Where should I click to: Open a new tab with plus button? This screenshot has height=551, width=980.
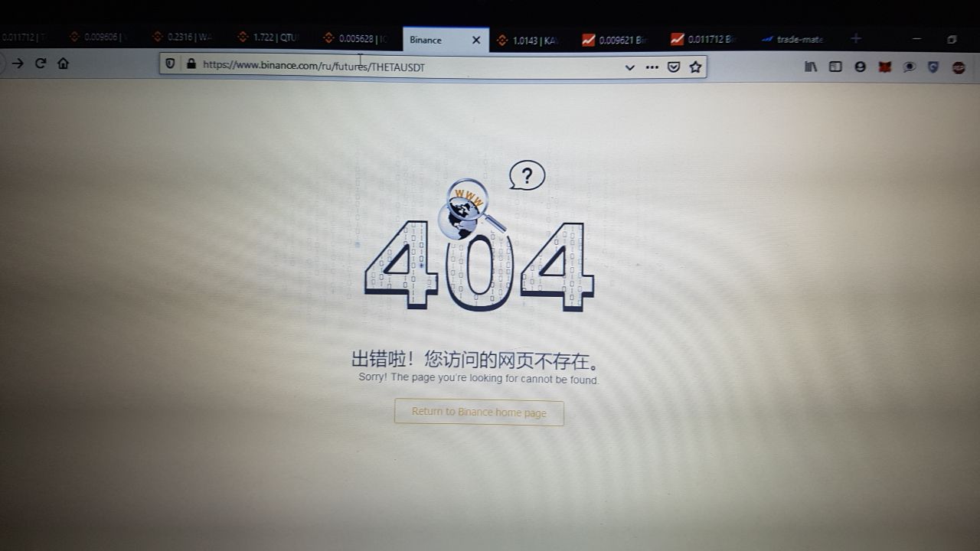(856, 38)
